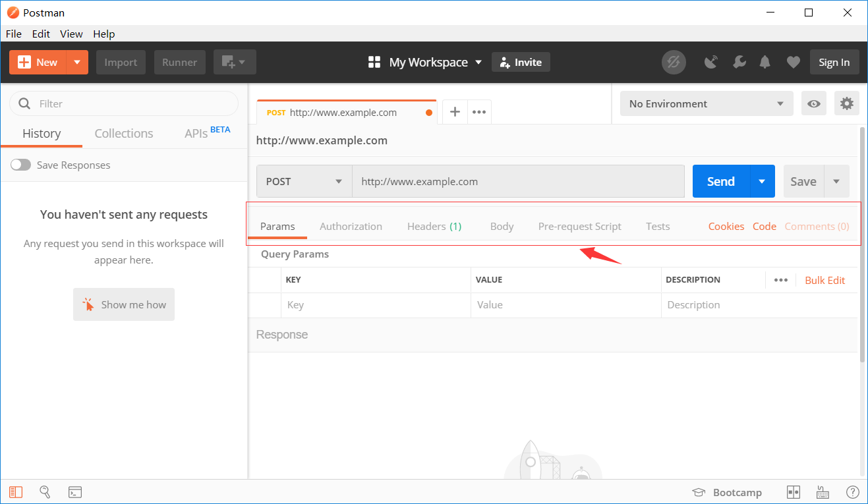Expand the New button dropdown arrow
Viewport: 868px width, 504px height.
coord(77,62)
